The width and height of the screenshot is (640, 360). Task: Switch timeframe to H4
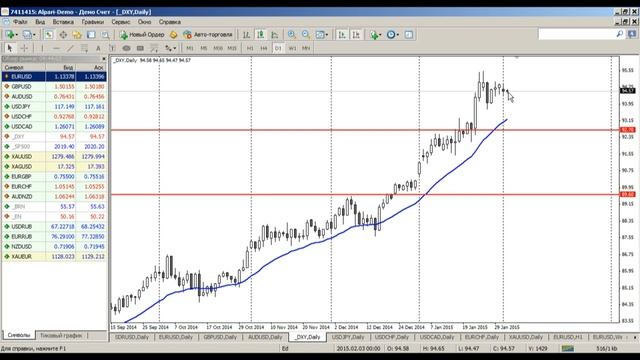pos(264,48)
